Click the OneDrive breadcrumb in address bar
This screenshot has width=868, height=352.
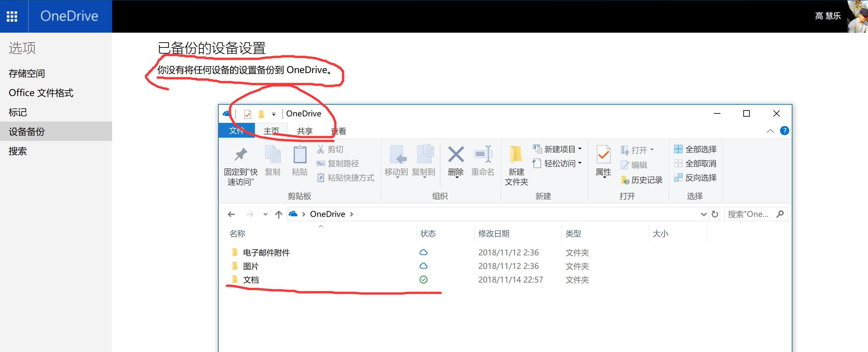[x=328, y=214]
